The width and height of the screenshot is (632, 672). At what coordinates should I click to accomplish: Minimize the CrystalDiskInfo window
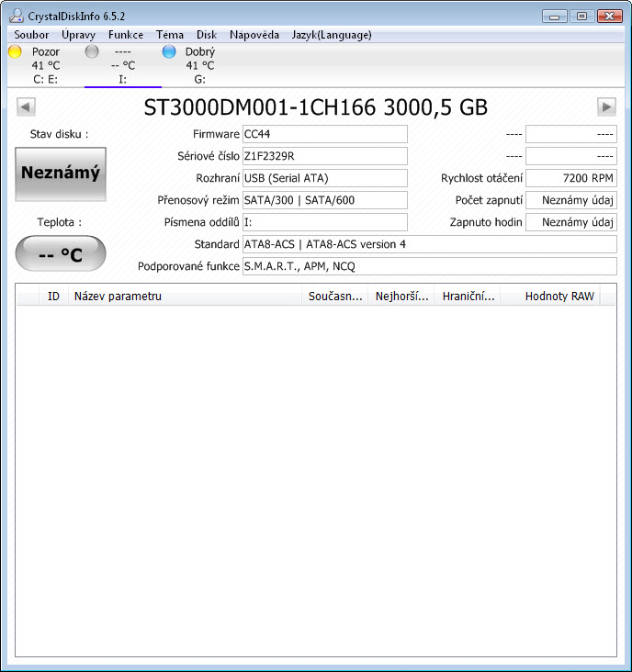[x=555, y=17]
